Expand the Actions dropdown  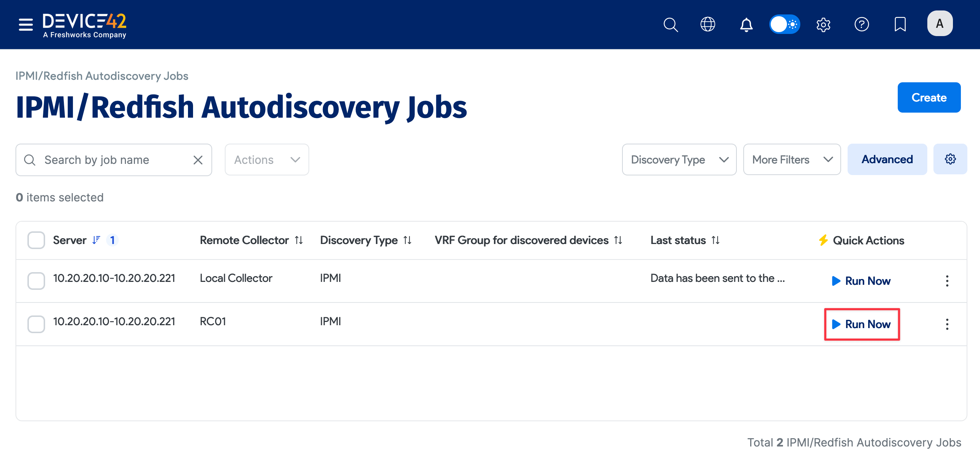(267, 160)
